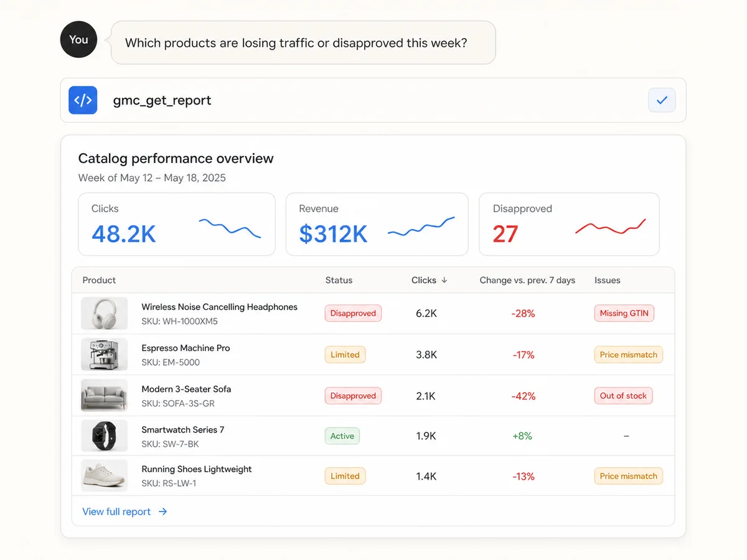Click the Revenue sparkline chart
The width and height of the screenshot is (747, 560).
coord(421,227)
